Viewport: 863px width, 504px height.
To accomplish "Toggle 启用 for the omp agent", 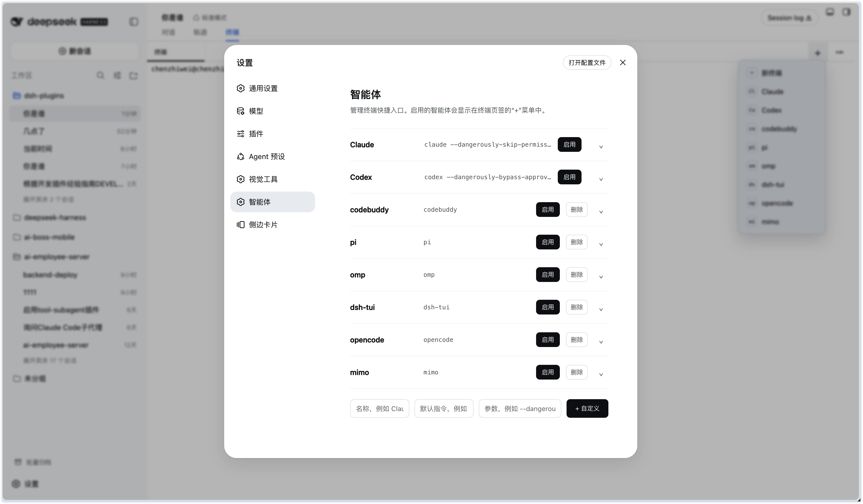I will click(548, 275).
